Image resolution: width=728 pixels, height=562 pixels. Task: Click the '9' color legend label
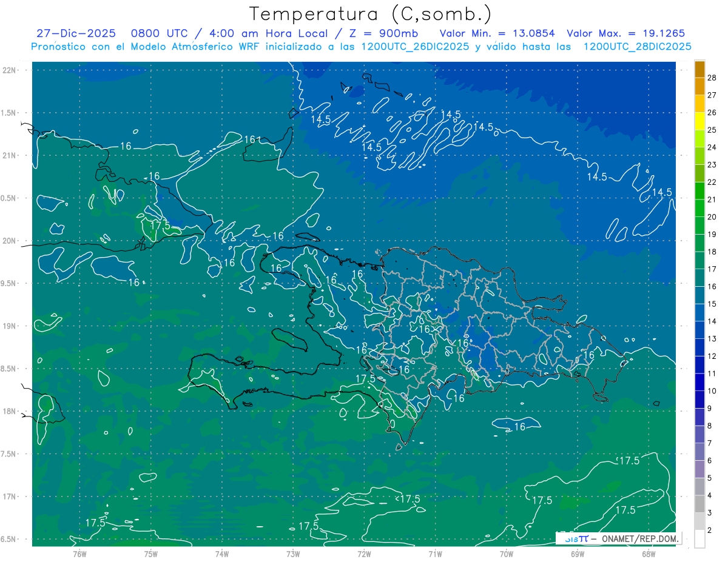coord(710,409)
